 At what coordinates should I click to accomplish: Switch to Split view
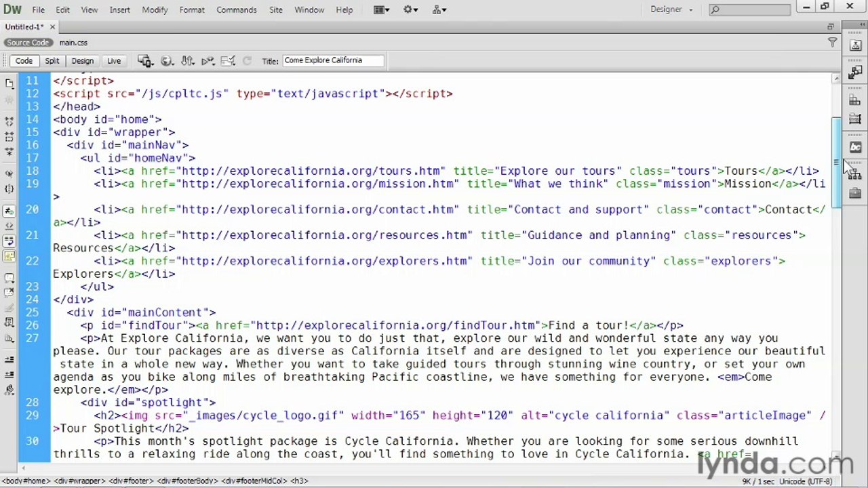(x=52, y=61)
